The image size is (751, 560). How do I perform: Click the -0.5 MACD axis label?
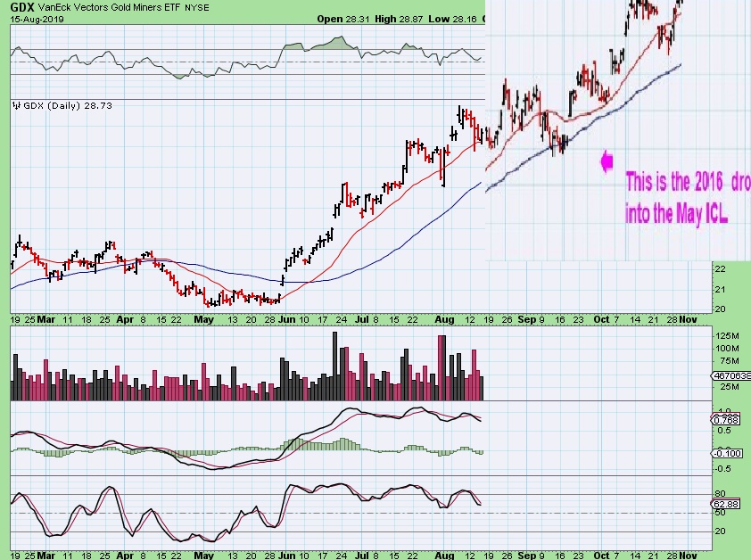point(723,468)
